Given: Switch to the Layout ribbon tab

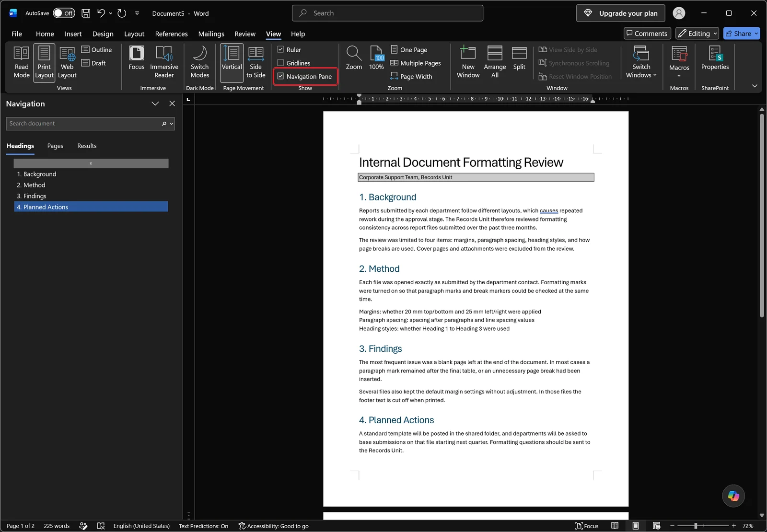Looking at the screenshot, I should 134,34.
